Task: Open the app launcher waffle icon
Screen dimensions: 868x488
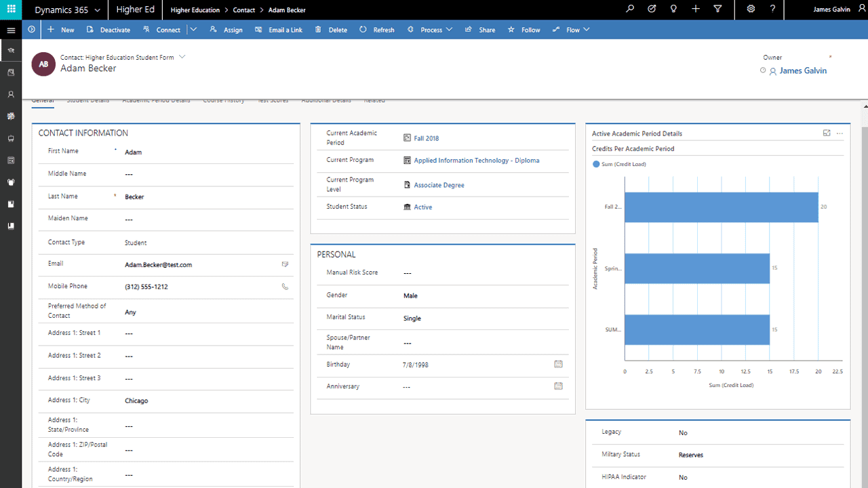Action: (11, 9)
